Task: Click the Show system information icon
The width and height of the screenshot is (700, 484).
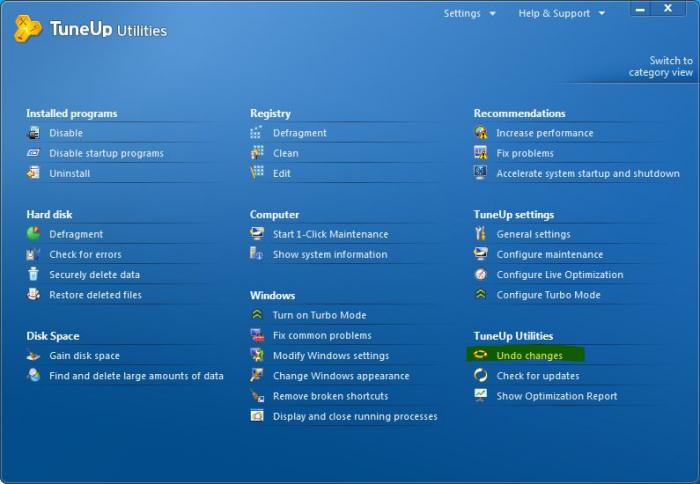Action: click(x=257, y=254)
